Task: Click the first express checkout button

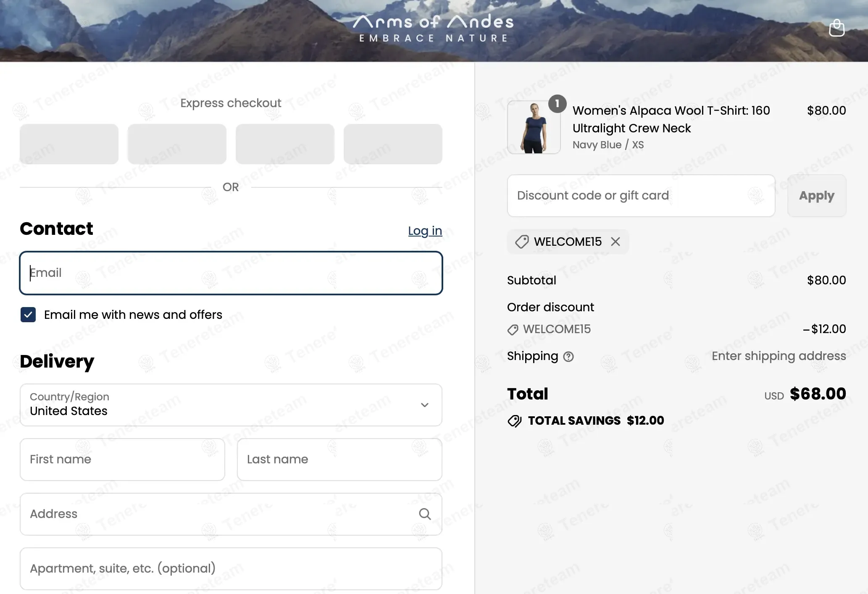Action: point(69,144)
